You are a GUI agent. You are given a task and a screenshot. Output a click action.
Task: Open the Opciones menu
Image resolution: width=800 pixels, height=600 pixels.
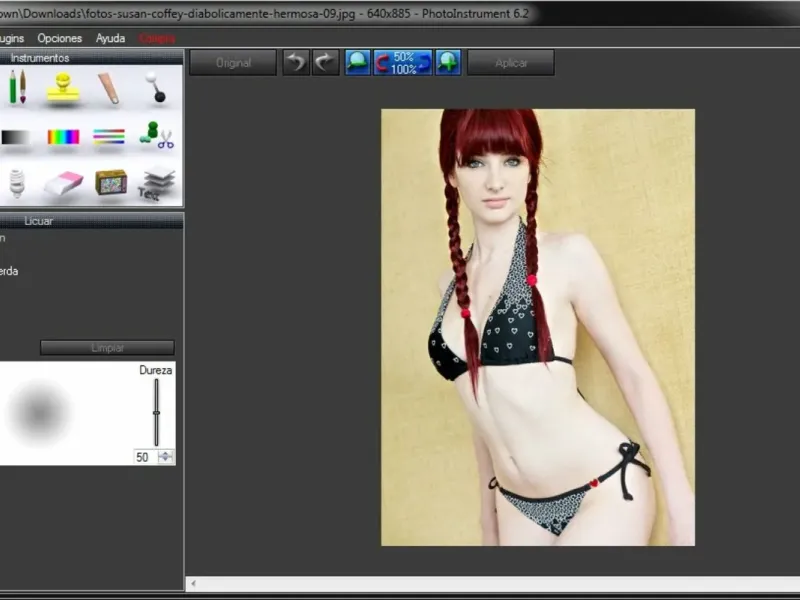[x=59, y=38]
